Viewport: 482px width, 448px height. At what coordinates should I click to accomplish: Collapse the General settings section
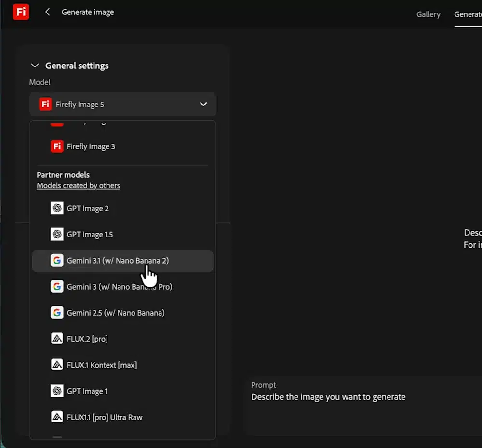point(35,66)
